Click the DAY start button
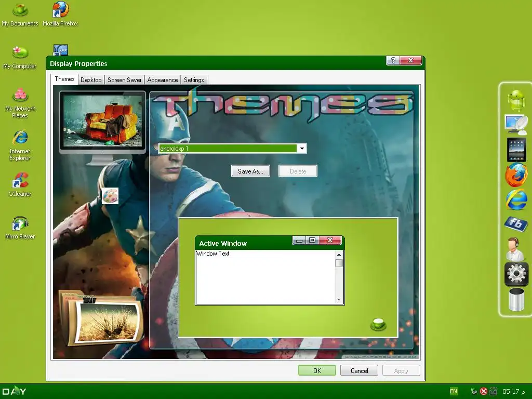 (14, 391)
